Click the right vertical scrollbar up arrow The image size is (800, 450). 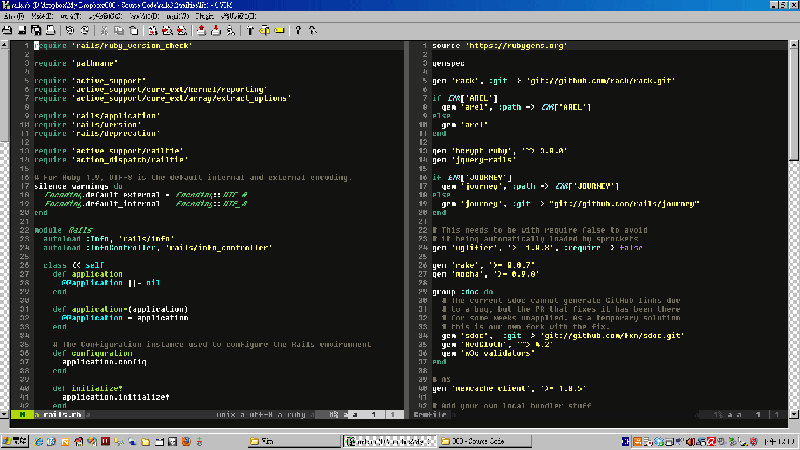click(794, 45)
